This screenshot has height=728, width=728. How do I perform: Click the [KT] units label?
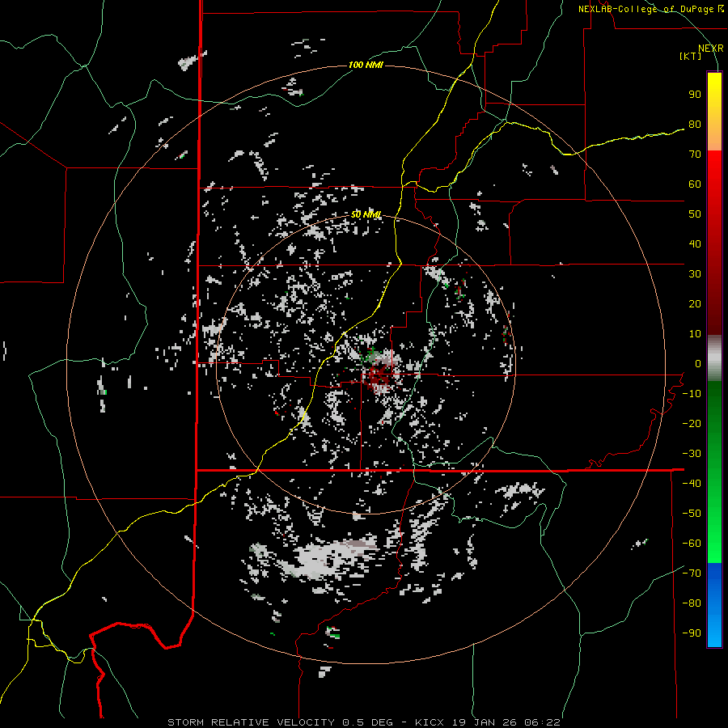(x=690, y=56)
